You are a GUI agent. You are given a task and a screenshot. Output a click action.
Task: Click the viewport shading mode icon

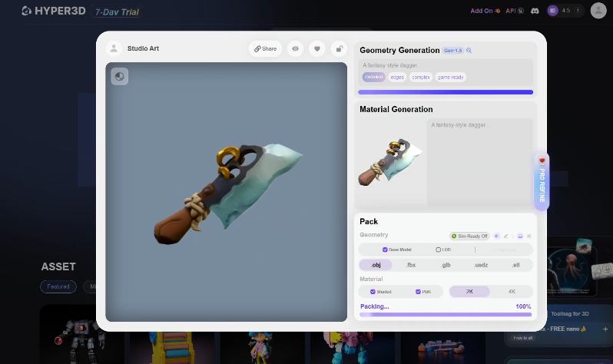tap(120, 76)
